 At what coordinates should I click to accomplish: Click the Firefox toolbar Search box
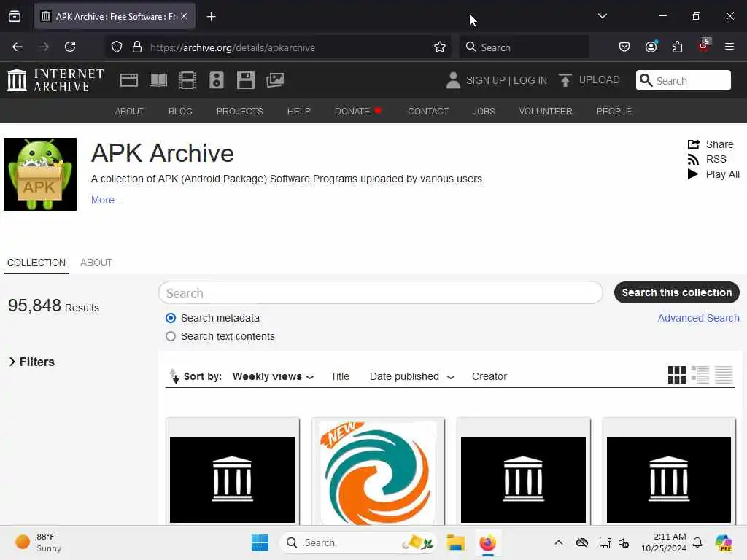point(524,47)
